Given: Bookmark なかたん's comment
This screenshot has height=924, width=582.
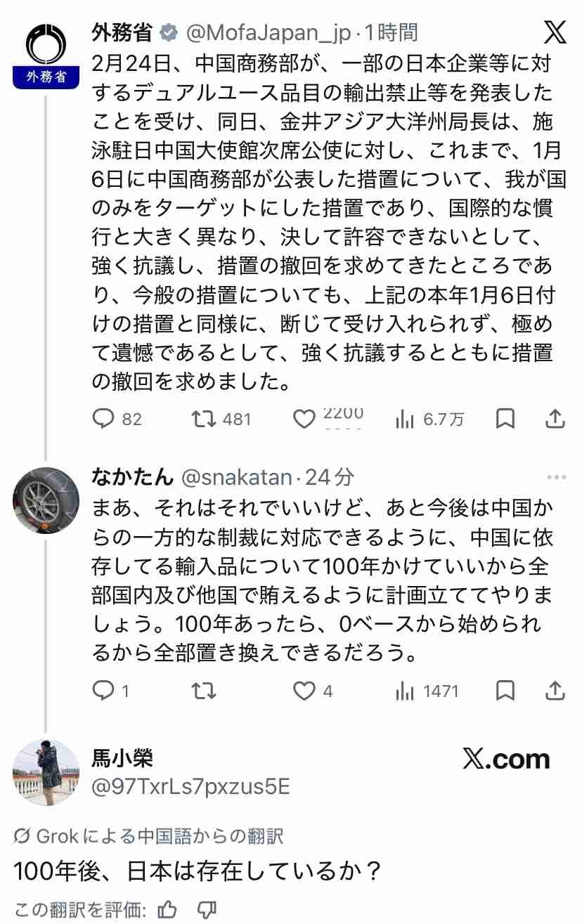Looking at the screenshot, I should [x=505, y=691].
